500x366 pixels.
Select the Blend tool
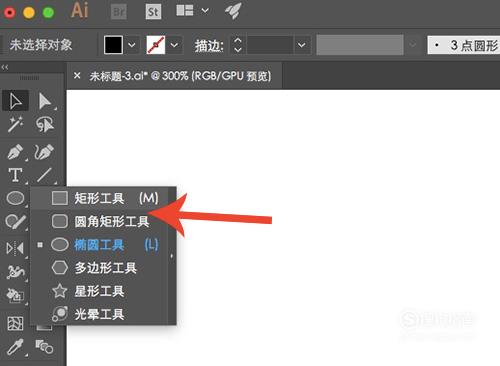coord(44,347)
